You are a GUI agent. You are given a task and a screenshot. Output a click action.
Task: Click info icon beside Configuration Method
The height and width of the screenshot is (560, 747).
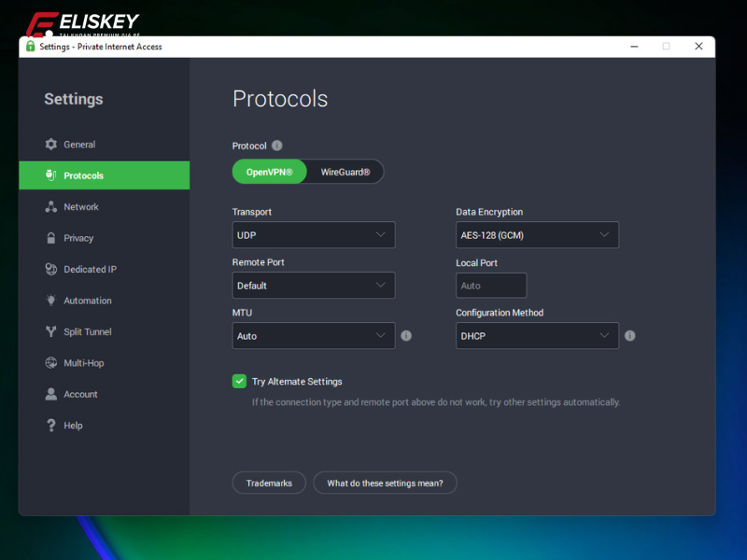tap(630, 336)
